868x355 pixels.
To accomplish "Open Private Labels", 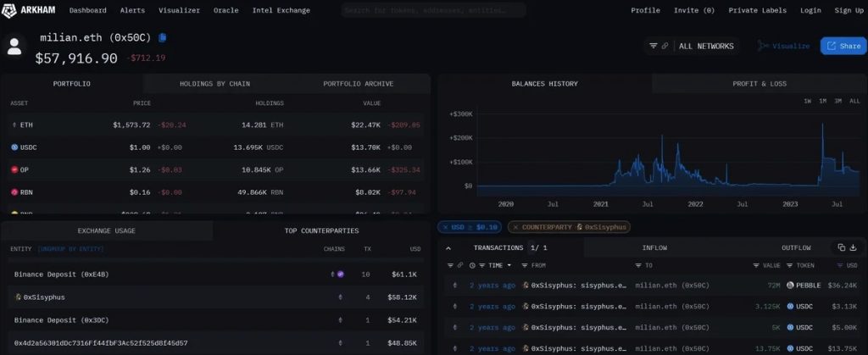I will tap(757, 10).
